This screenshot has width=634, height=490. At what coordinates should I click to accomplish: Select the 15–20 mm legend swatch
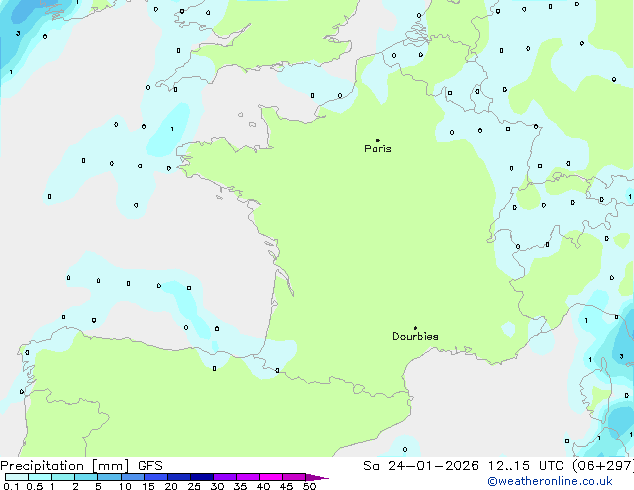click(155, 477)
